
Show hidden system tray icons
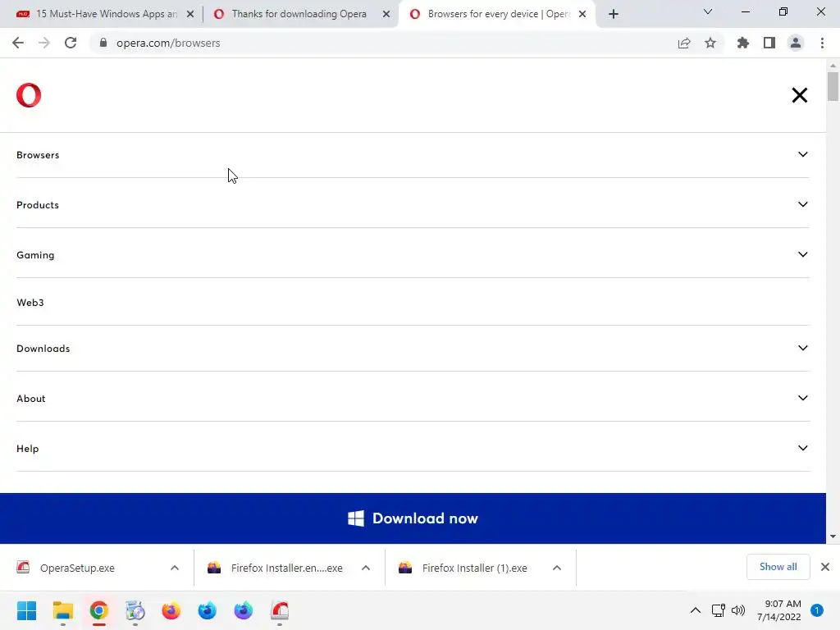[x=696, y=610]
